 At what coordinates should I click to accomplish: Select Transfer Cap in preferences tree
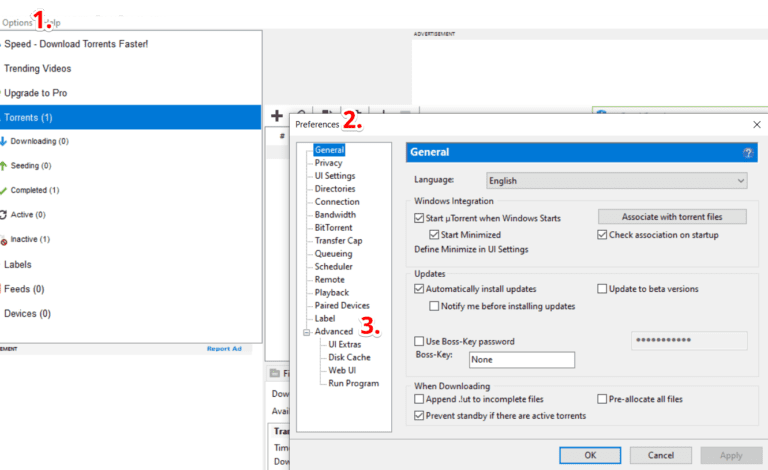click(x=338, y=240)
